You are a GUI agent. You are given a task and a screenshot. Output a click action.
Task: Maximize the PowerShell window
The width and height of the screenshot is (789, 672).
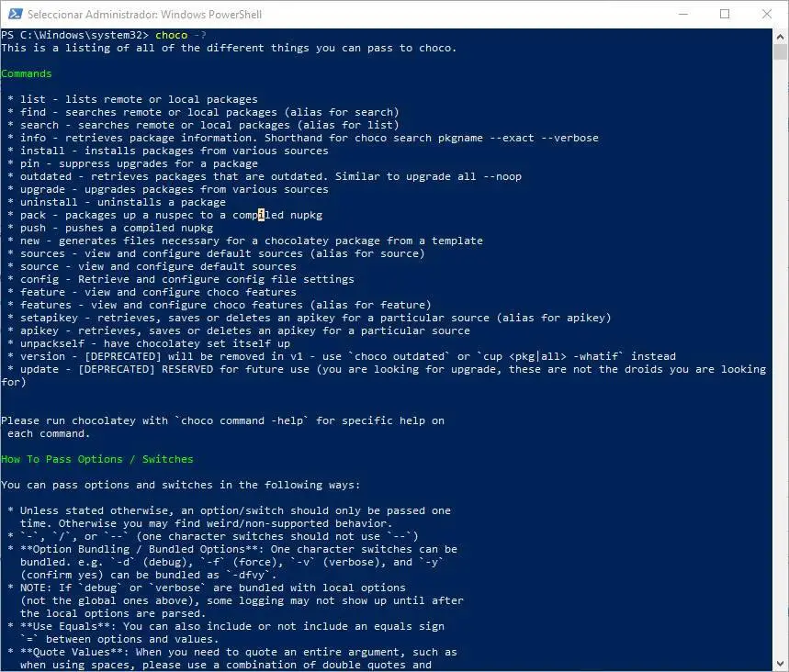[725, 14]
